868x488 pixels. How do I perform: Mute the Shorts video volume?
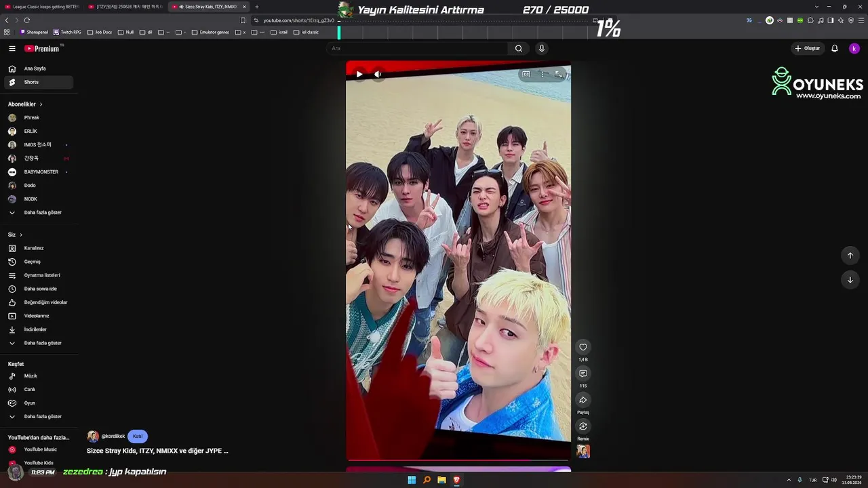pyautogui.click(x=378, y=75)
